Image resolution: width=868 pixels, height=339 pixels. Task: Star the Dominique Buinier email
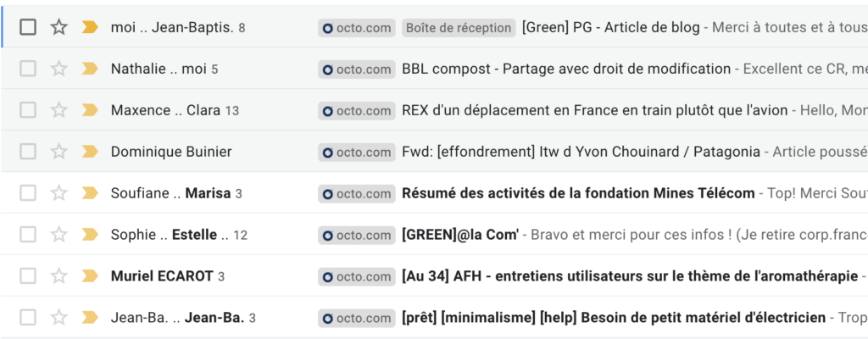pos(58,152)
